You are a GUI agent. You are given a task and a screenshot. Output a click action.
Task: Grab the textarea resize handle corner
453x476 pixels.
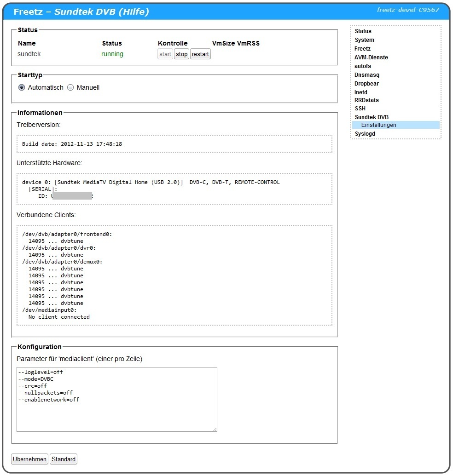pyautogui.click(x=215, y=429)
